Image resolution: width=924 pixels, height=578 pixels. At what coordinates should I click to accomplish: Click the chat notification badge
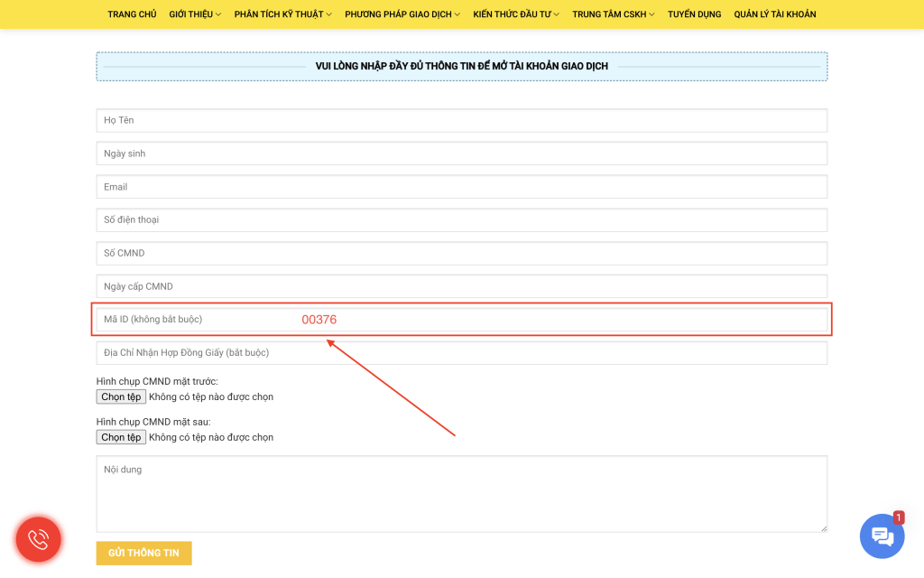[898, 517]
